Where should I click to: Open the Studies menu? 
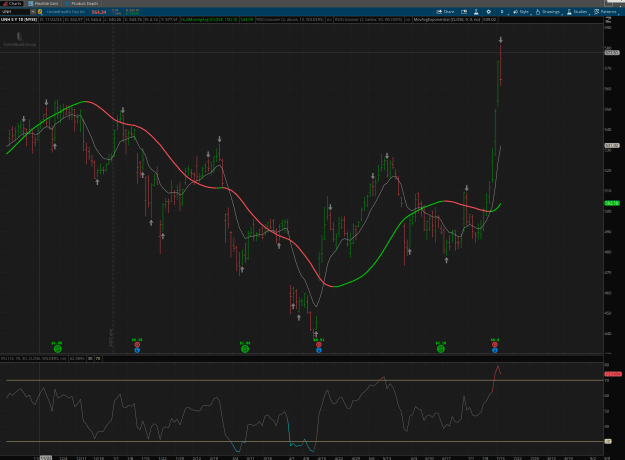click(x=577, y=12)
